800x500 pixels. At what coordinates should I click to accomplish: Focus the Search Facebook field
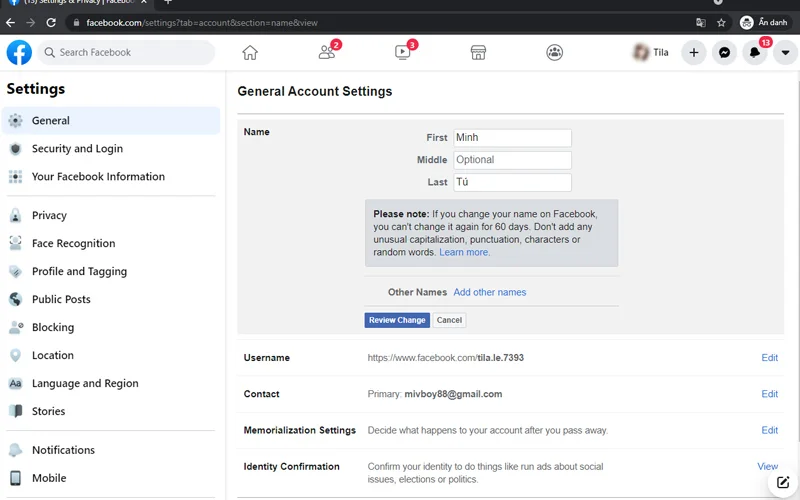point(126,52)
